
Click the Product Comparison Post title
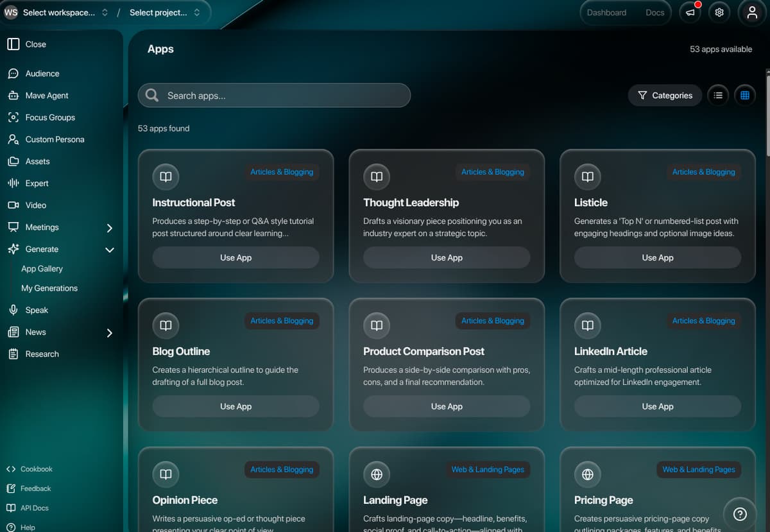424,351
